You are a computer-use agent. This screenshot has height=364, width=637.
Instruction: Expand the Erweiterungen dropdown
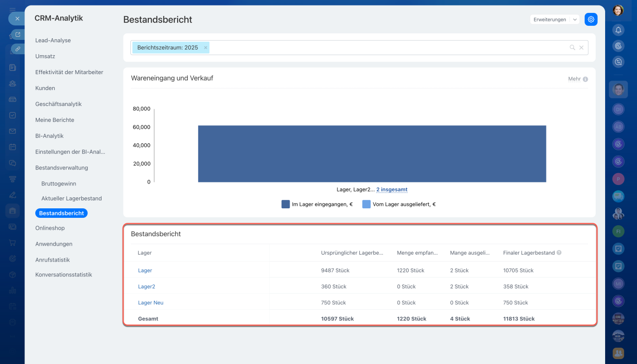575,19
